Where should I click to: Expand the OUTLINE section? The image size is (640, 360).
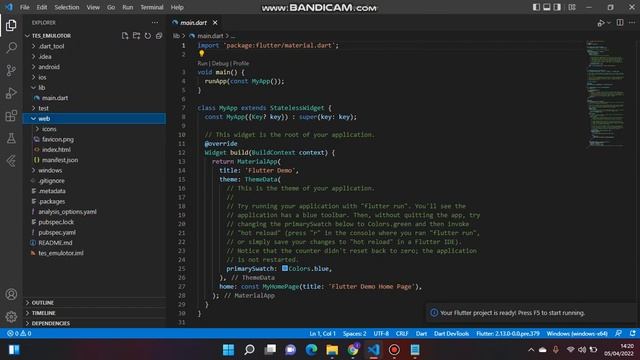click(x=95, y=302)
